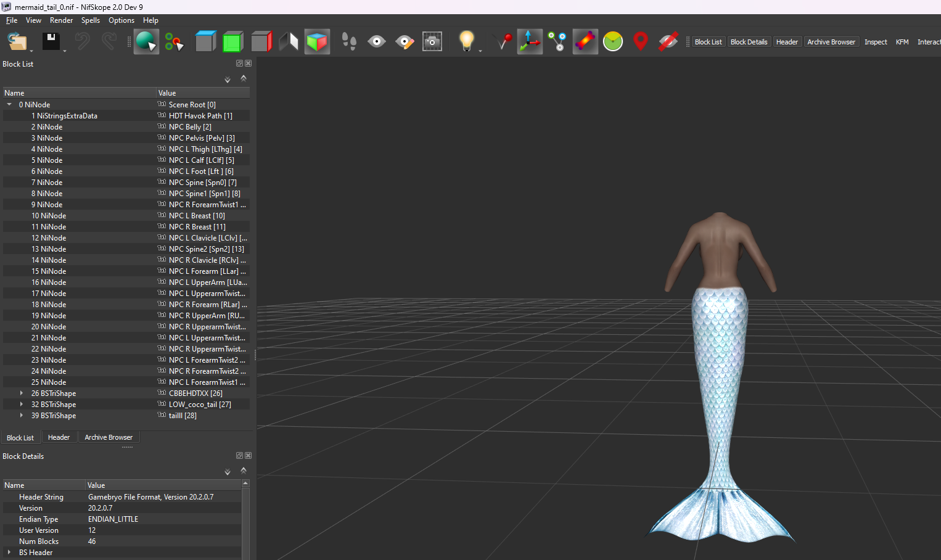Close the Block Details panel
941x560 pixels.
tap(249, 456)
